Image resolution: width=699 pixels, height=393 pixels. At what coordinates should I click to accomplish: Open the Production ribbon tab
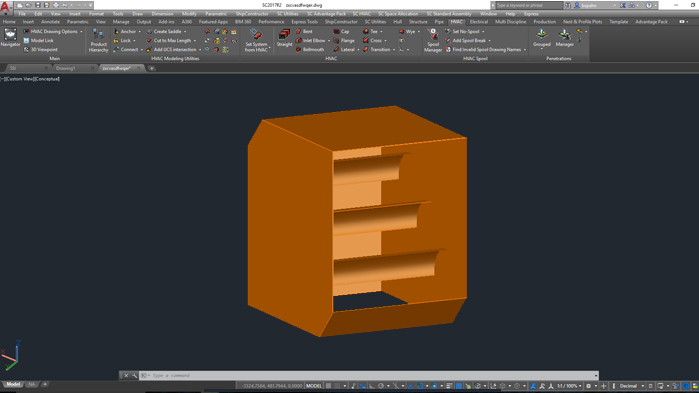pyautogui.click(x=544, y=21)
